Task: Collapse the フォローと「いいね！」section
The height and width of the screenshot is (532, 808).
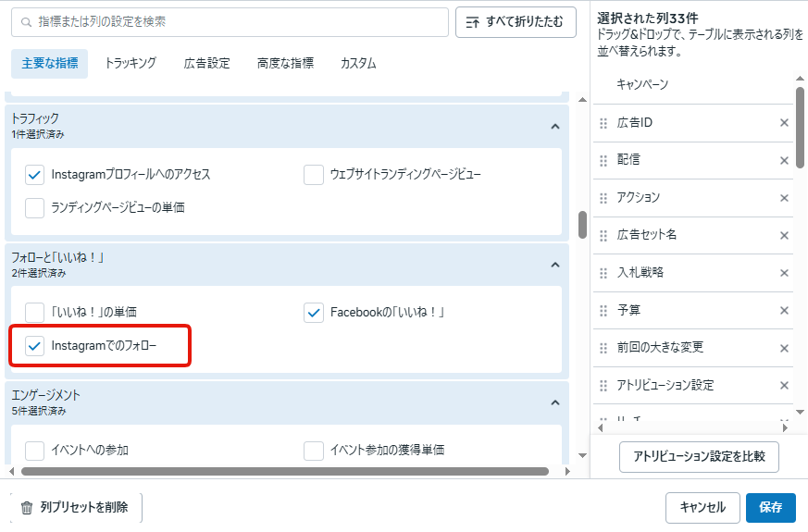Action: [x=554, y=265]
